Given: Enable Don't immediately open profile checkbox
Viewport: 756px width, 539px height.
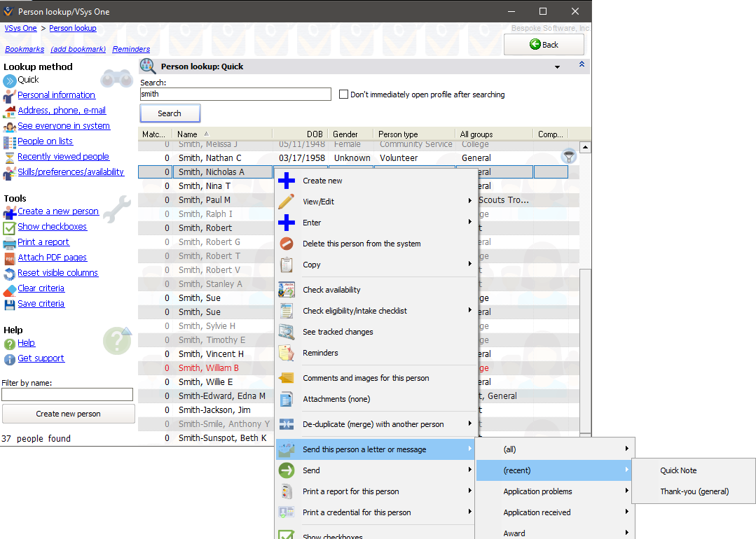Looking at the screenshot, I should coord(343,94).
